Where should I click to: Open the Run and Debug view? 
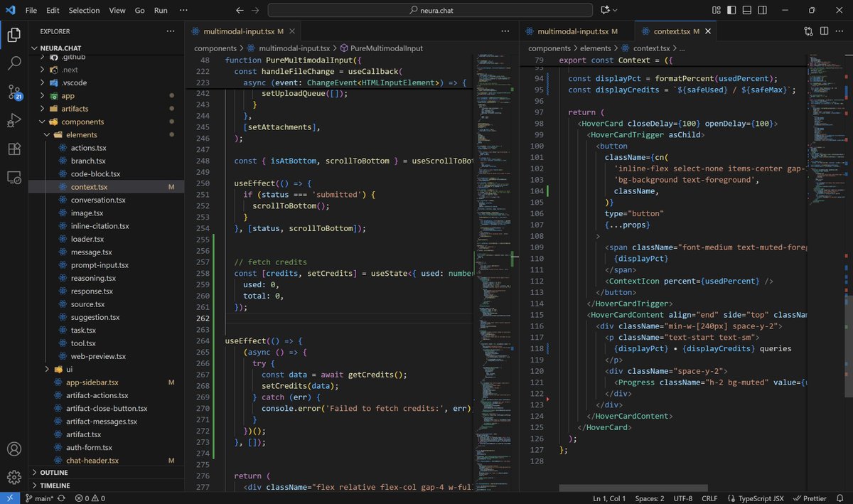(14, 120)
